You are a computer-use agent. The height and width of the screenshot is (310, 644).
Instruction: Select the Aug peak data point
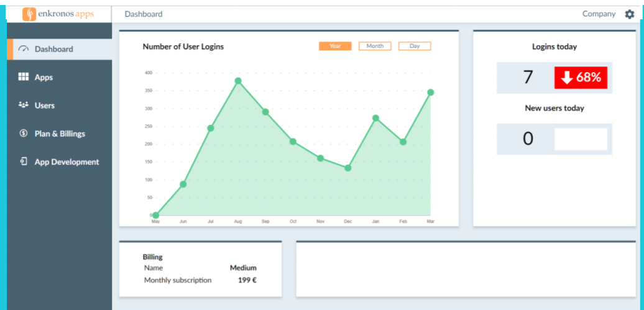point(238,81)
